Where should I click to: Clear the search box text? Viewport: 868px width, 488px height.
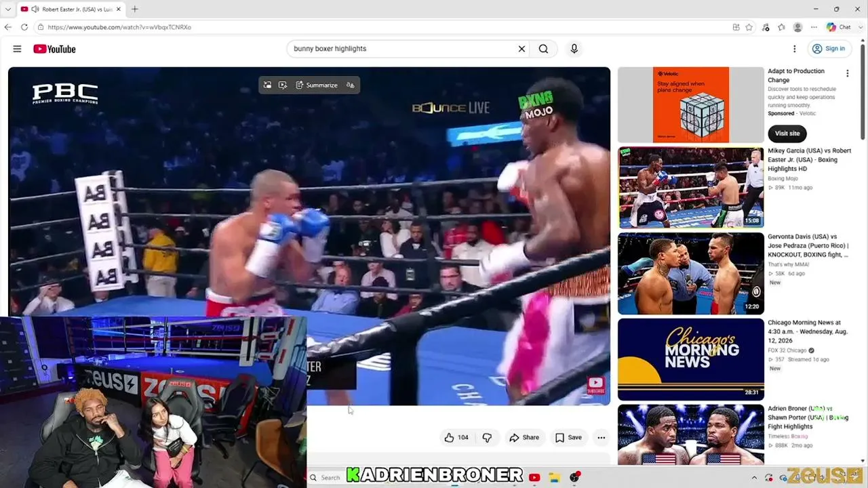click(x=521, y=49)
